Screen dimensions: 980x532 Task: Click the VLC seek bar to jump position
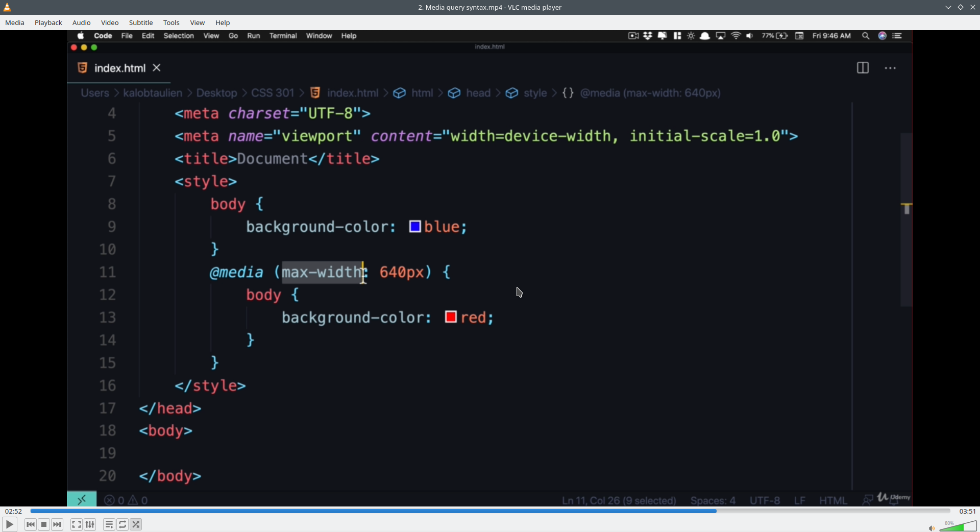(x=490, y=511)
